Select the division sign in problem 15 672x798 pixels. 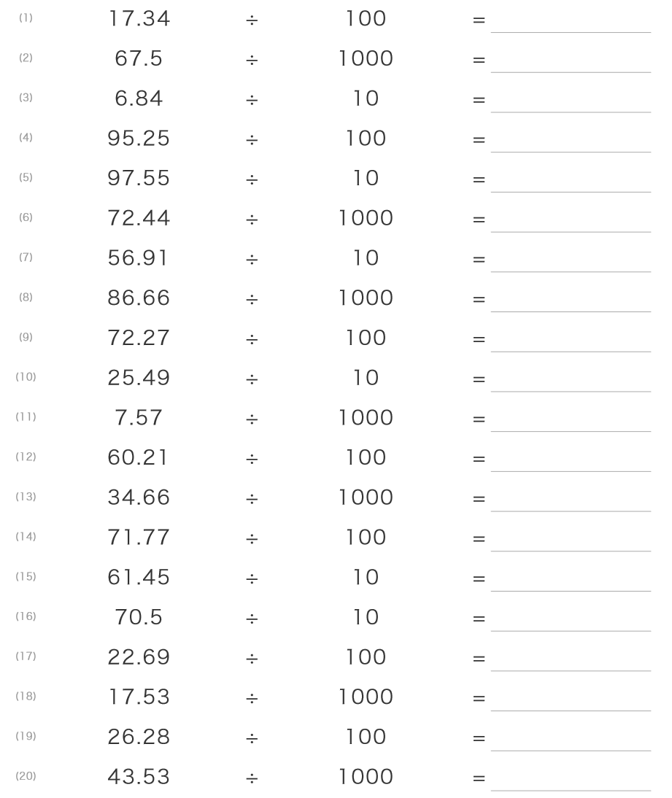(x=252, y=578)
